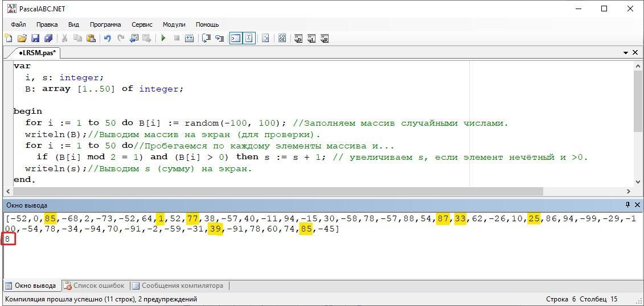Paste from the clipboard with the paste icon

coord(91,38)
